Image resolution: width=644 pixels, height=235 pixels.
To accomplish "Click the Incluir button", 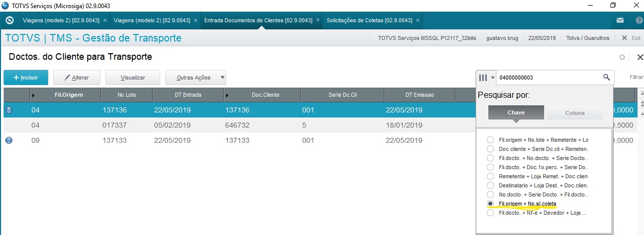I will coord(26,77).
